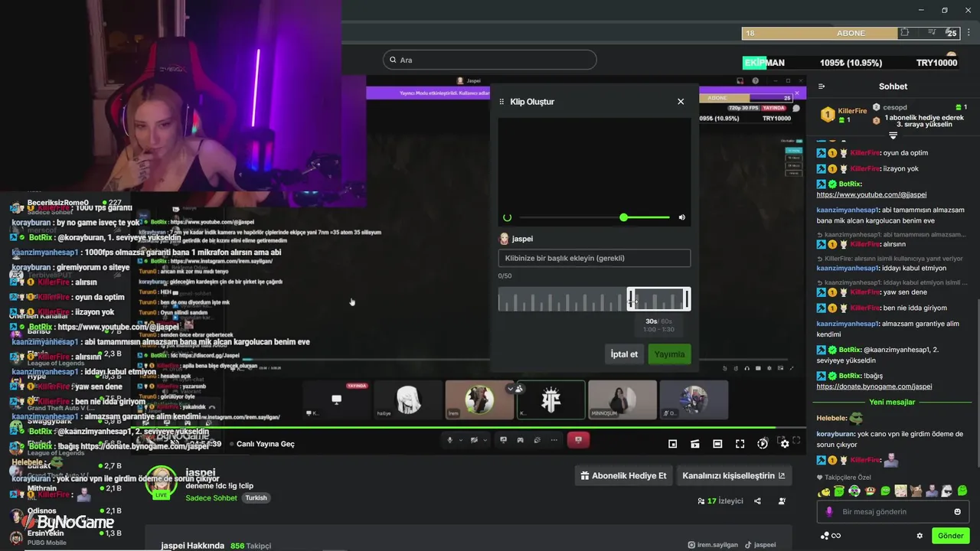Select the hadiye participant tile
This screenshot has width=980, height=551.
pos(408,399)
